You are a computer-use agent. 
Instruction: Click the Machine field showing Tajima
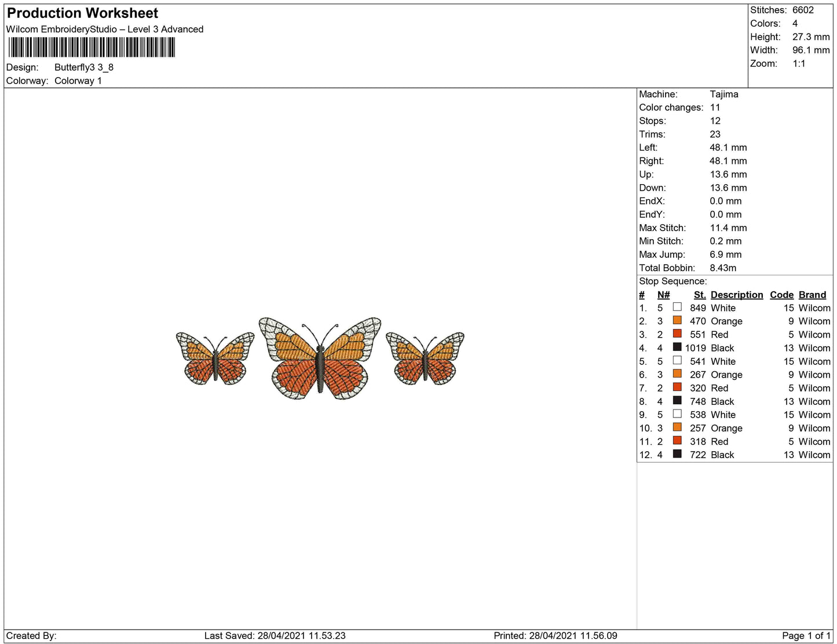724,94
